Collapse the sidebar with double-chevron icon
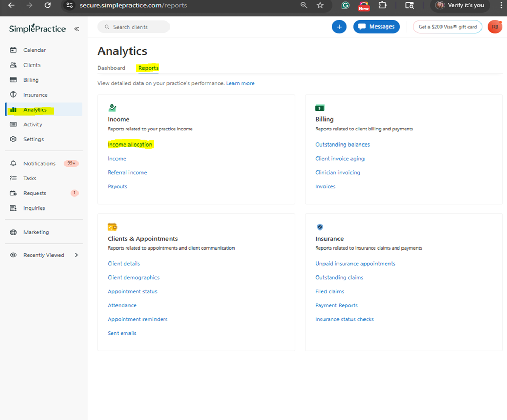The image size is (507, 420). coord(76,29)
